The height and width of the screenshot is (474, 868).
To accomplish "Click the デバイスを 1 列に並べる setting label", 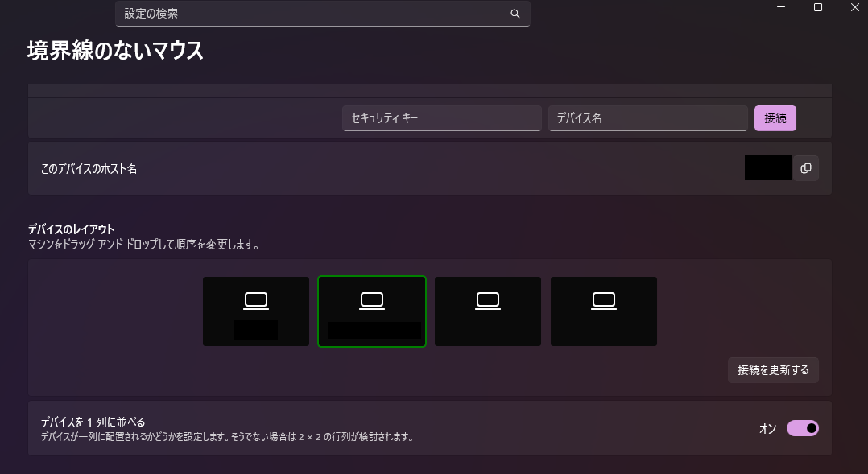I will [93, 422].
